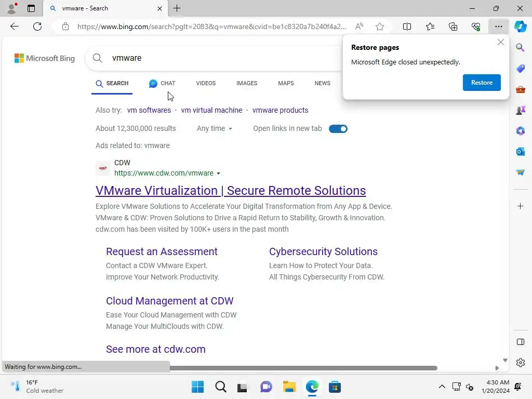
Task: Open Cloud Management at CDW link
Action: click(x=170, y=301)
